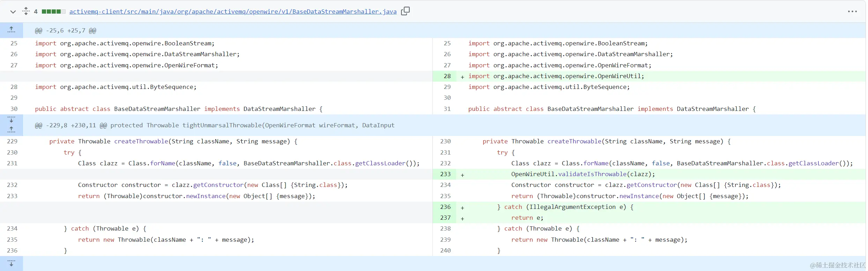Click left import ByteSequence line 28

[116, 87]
